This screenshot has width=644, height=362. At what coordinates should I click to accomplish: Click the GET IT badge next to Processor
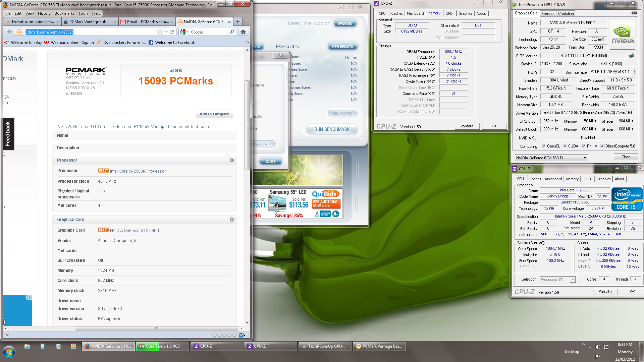(x=103, y=171)
